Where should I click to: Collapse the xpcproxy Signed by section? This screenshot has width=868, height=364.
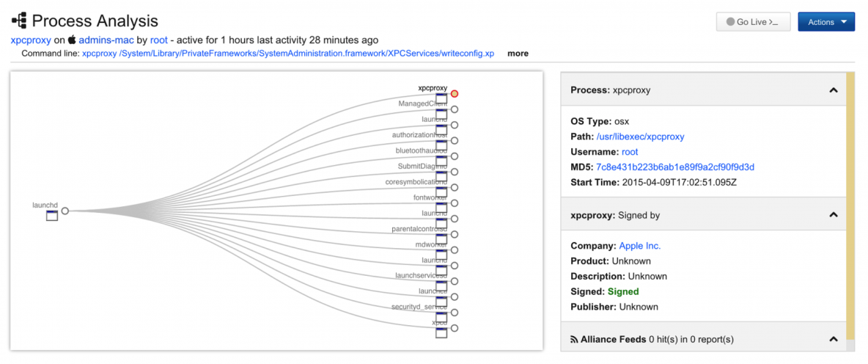pos(833,216)
